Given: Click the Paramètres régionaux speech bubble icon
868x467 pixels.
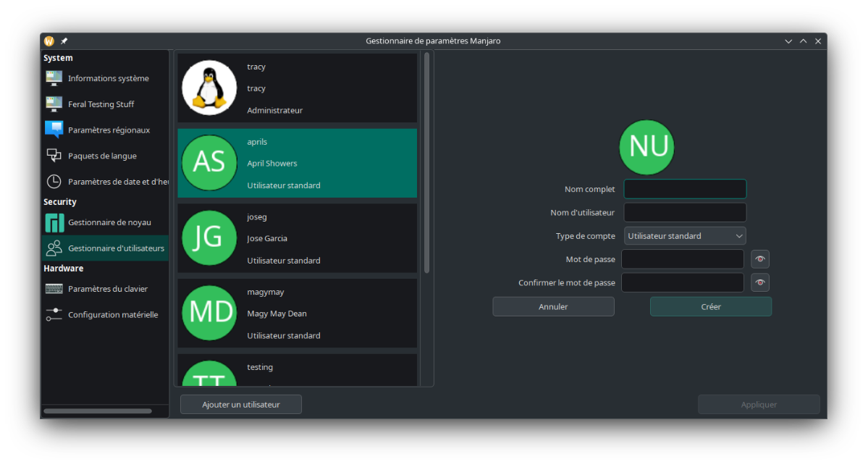Looking at the screenshot, I should click(54, 130).
